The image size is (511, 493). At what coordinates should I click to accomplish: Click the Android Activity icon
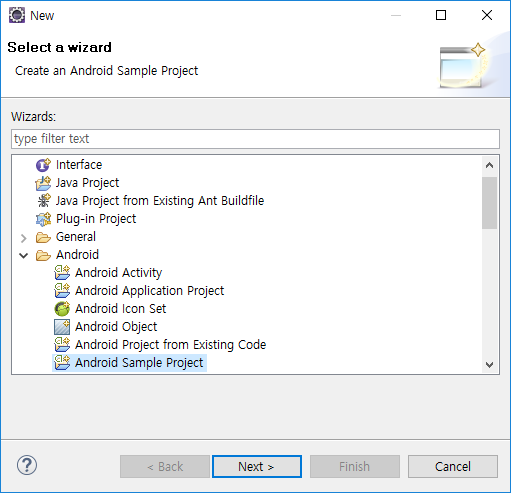click(62, 273)
